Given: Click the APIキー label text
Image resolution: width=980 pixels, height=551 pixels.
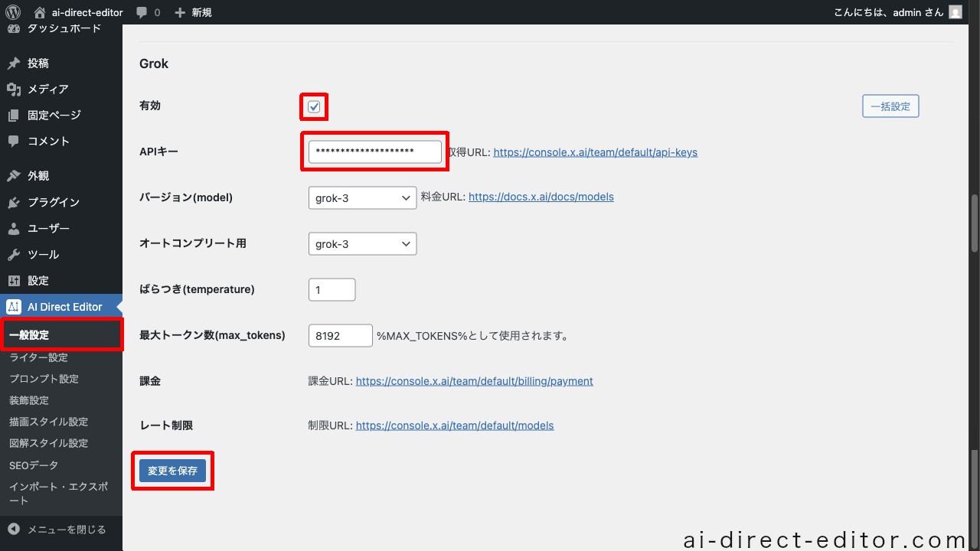Looking at the screenshot, I should coord(158,152).
